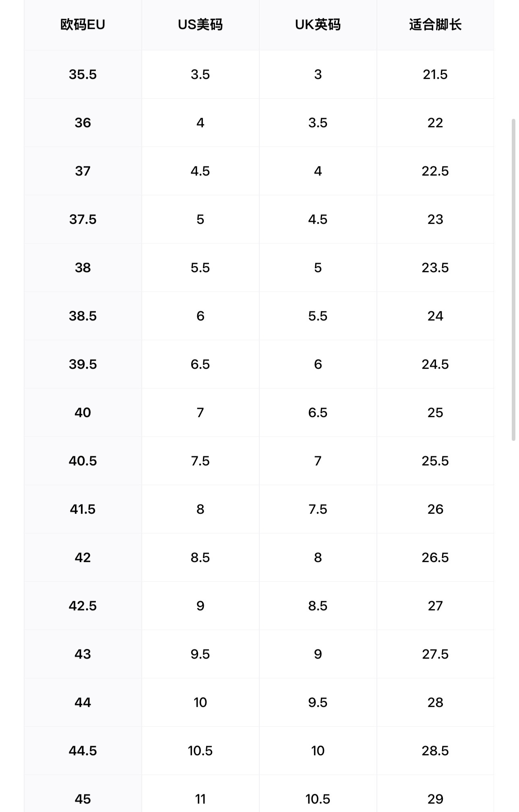Click the UK英码 column header
519x812 pixels.
tap(318, 25)
